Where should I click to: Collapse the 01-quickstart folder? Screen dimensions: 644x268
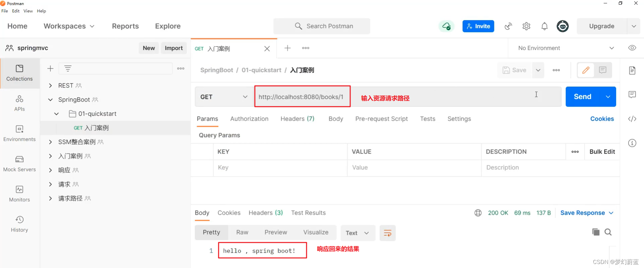(x=56, y=114)
